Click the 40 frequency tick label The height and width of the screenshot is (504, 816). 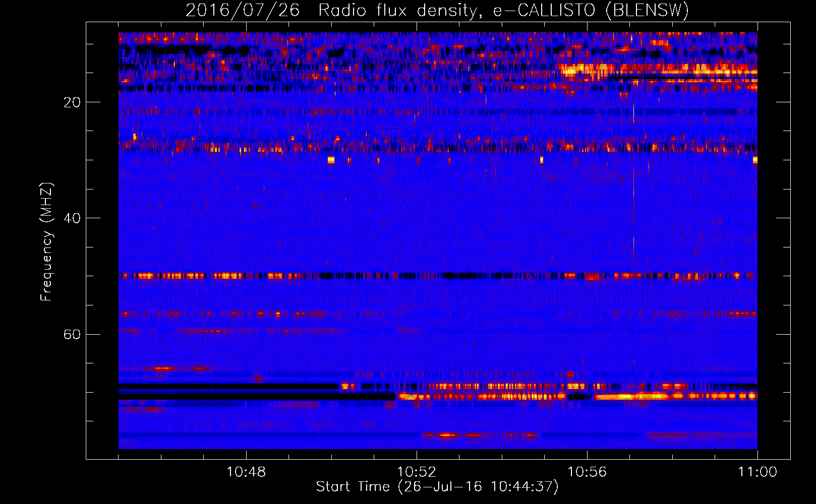(x=72, y=218)
